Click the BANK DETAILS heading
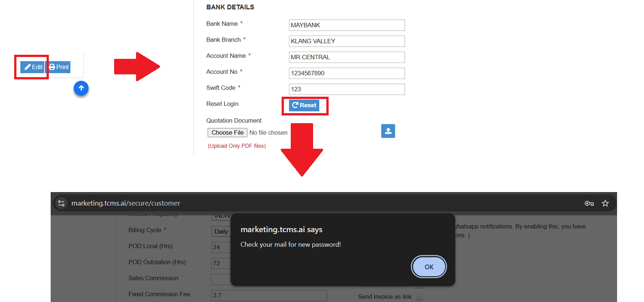644x302 pixels. (230, 7)
